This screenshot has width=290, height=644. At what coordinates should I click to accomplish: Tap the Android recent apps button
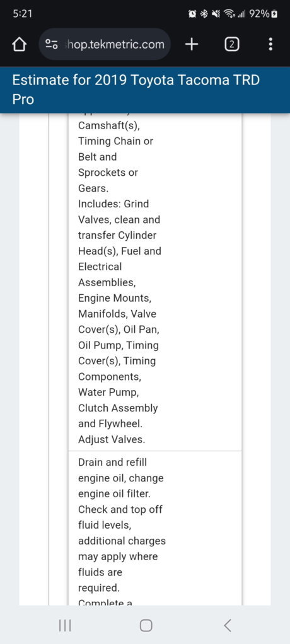(x=65, y=626)
